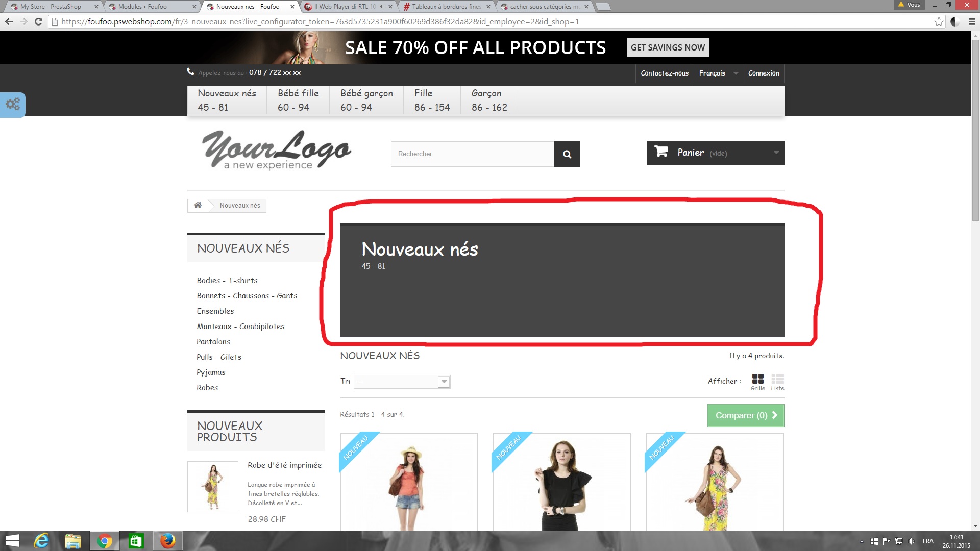980x551 pixels.
Task: Click the phone icon in header
Action: tap(191, 72)
